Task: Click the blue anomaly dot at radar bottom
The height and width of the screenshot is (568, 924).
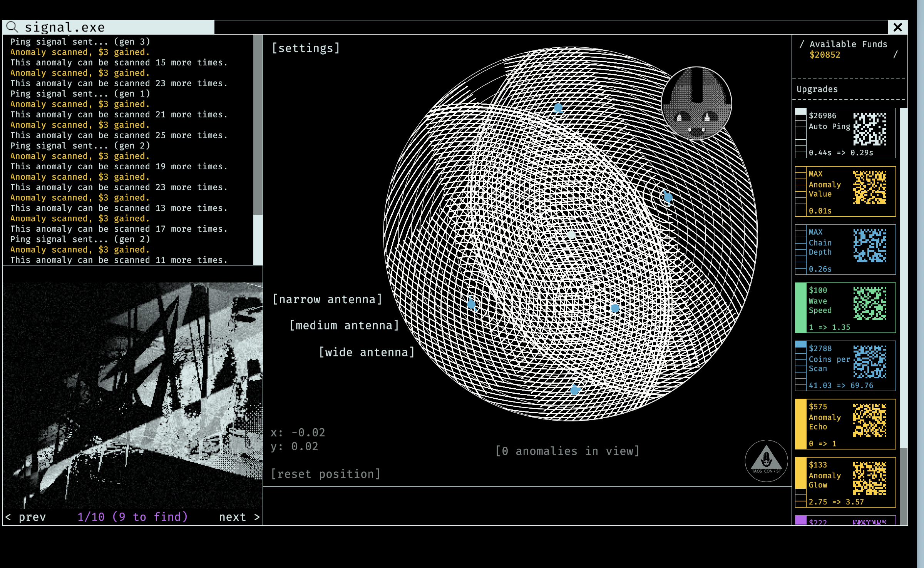Action: coord(575,390)
